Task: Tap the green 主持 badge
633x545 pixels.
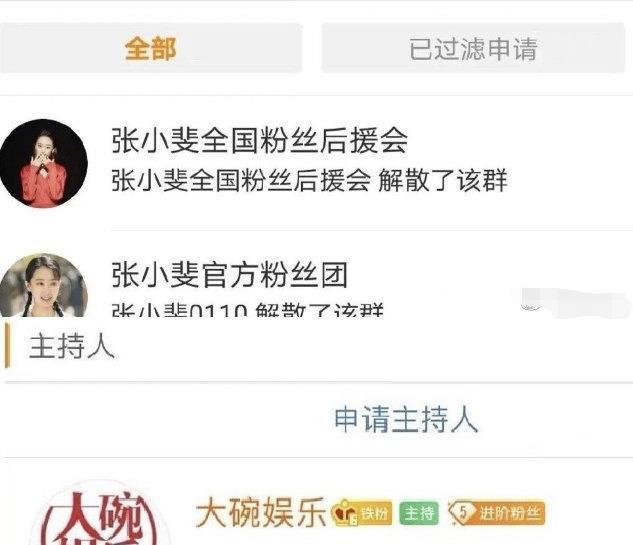Action: pos(418,513)
